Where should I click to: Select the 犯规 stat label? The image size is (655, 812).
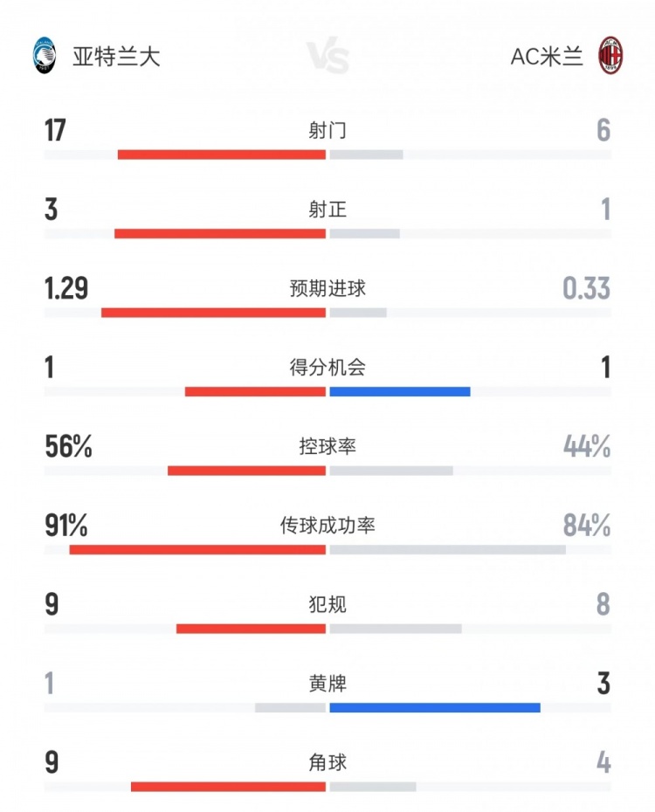327,604
